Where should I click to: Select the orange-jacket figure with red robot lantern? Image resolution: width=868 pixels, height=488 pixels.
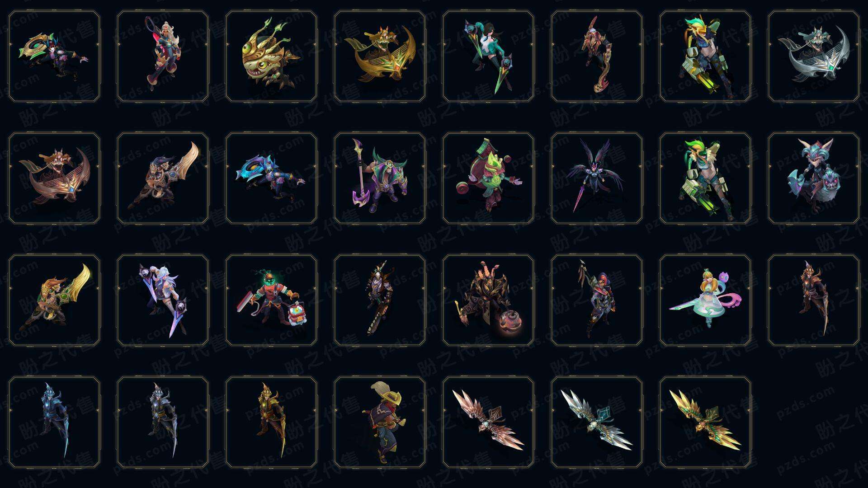tap(271, 300)
